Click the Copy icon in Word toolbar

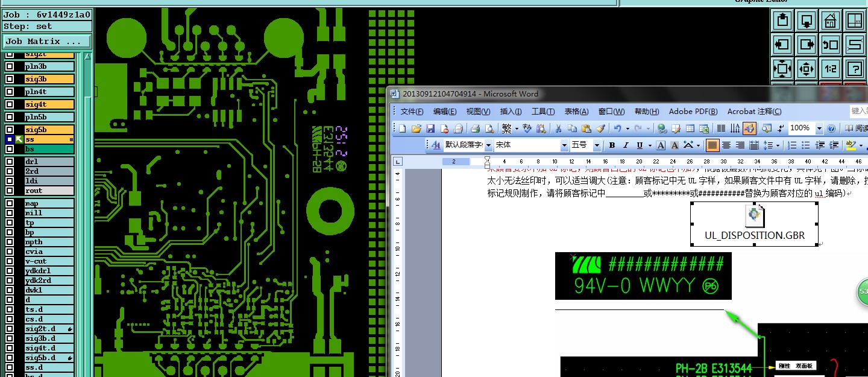[573, 128]
